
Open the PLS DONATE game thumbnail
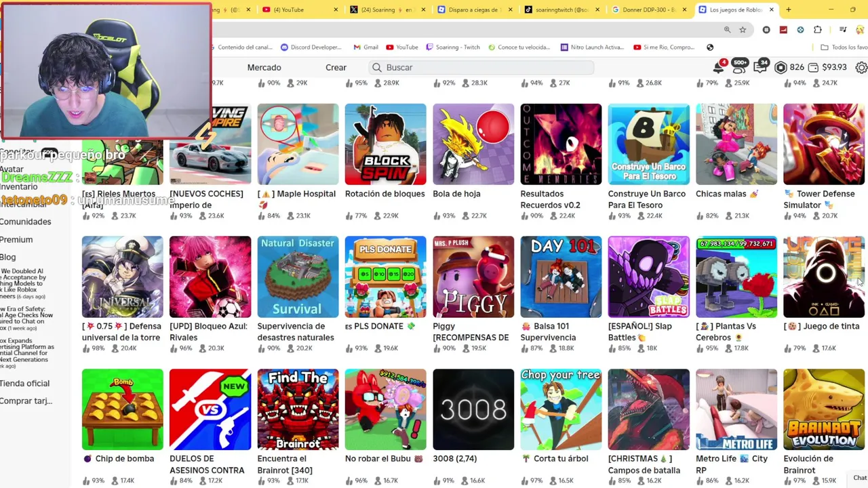pyautogui.click(x=385, y=277)
